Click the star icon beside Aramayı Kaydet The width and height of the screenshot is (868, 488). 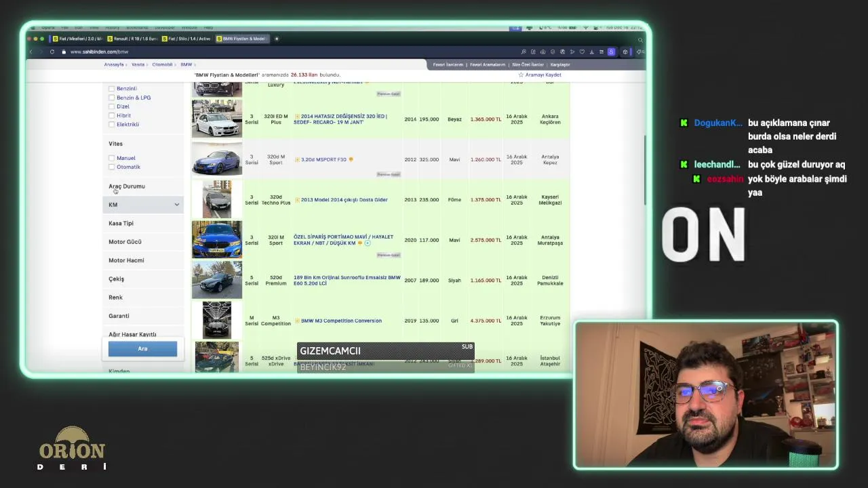tap(521, 75)
